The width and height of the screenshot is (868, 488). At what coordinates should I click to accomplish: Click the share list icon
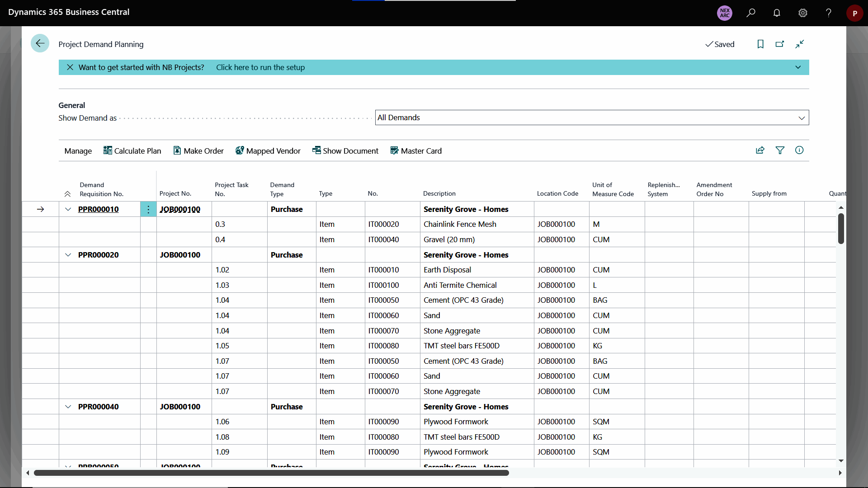coord(760,150)
